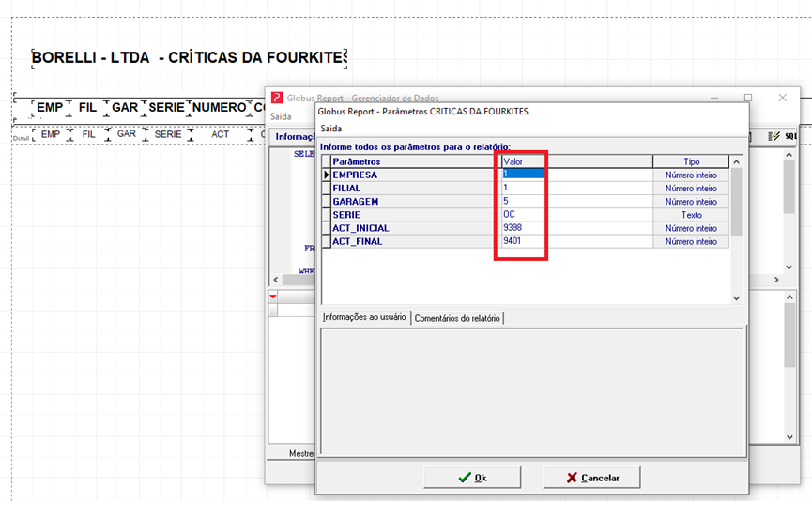
Task: Click parameter grid scroll up arrow
Action: pyautogui.click(x=736, y=162)
